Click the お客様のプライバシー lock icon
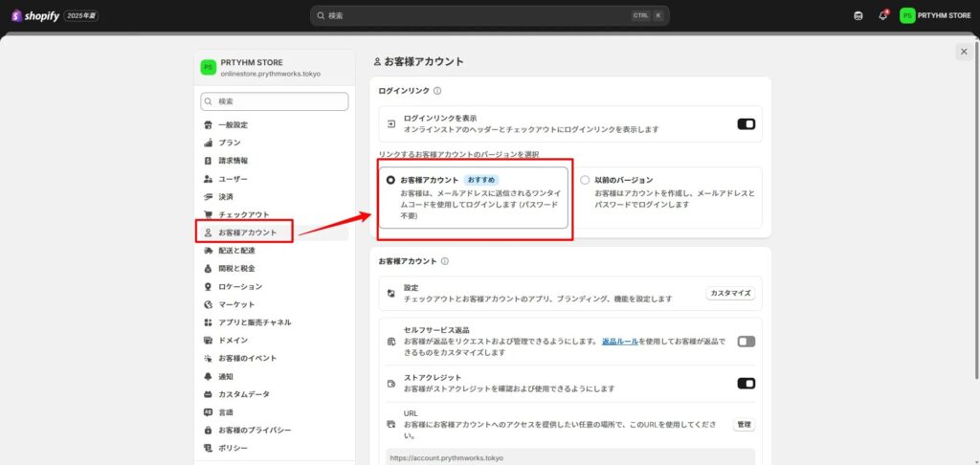Screen dimensions: 980x465 tap(208, 431)
